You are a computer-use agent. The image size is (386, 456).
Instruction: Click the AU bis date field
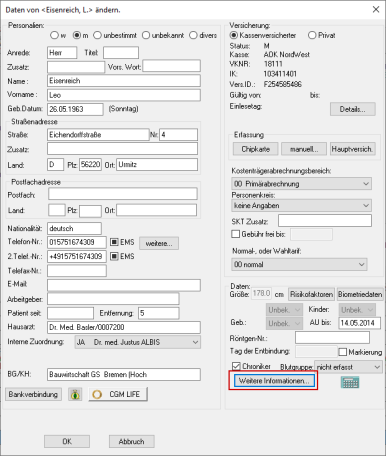(360, 323)
